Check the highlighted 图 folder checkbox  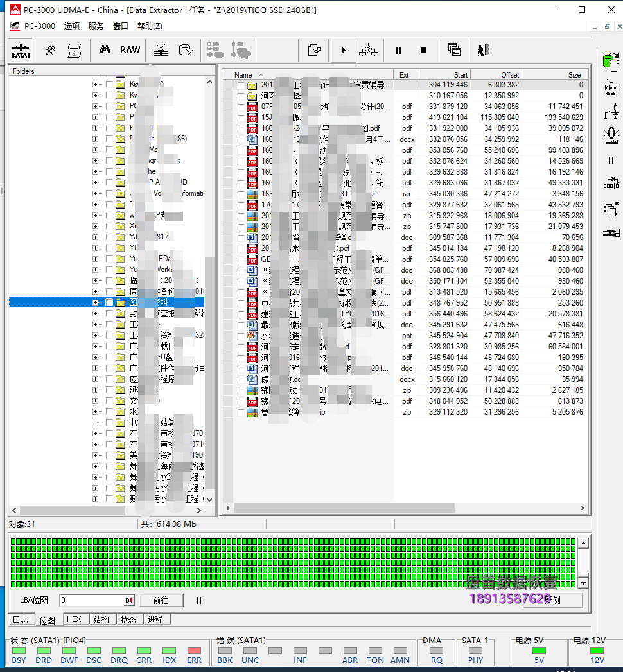(x=109, y=302)
